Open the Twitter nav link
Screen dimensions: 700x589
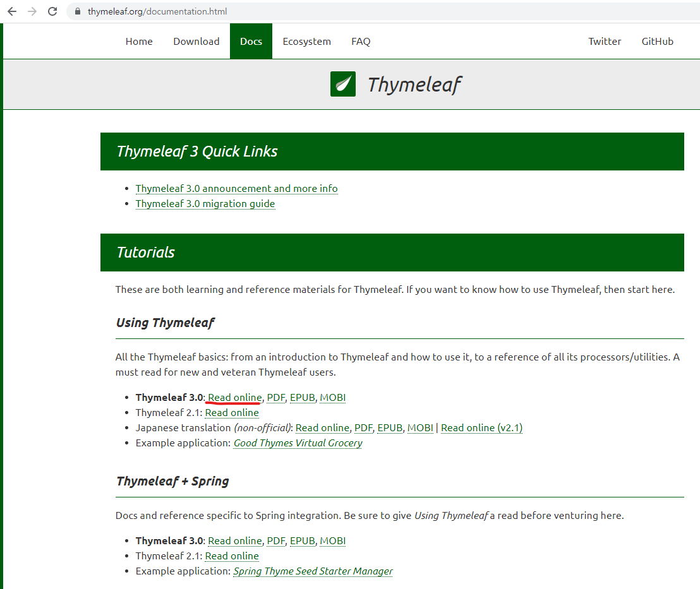click(x=605, y=42)
